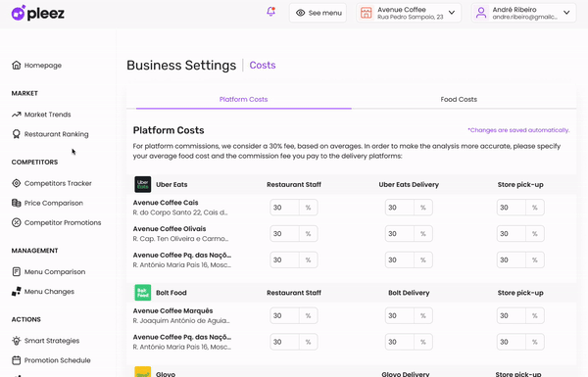
Task: Click the 'Changes are saved automatically' note
Action: (518, 130)
